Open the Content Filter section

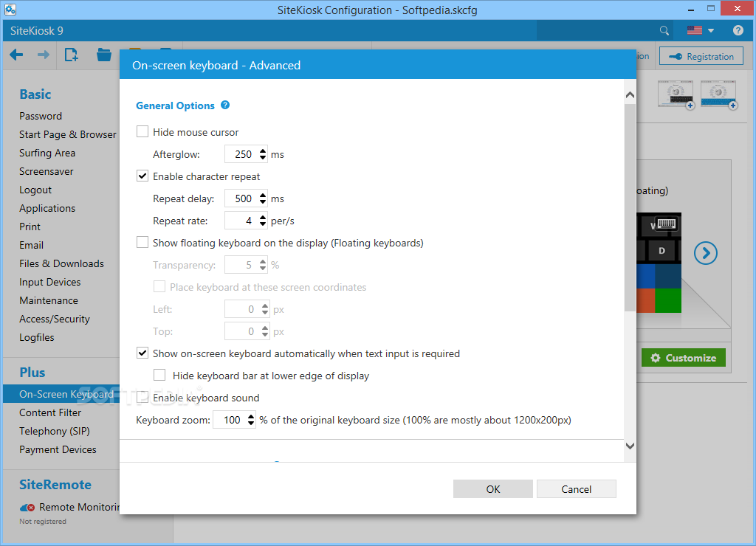pos(50,412)
